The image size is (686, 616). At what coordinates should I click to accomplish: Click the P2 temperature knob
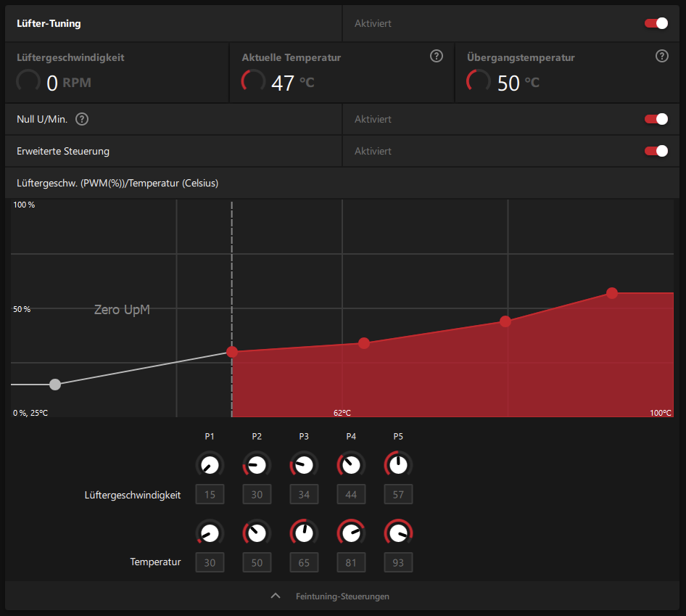[257, 533]
